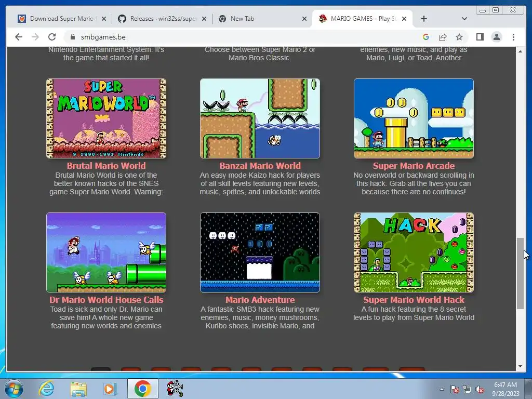
Task: Click the page scrollbar thumb
Action: 520,273
